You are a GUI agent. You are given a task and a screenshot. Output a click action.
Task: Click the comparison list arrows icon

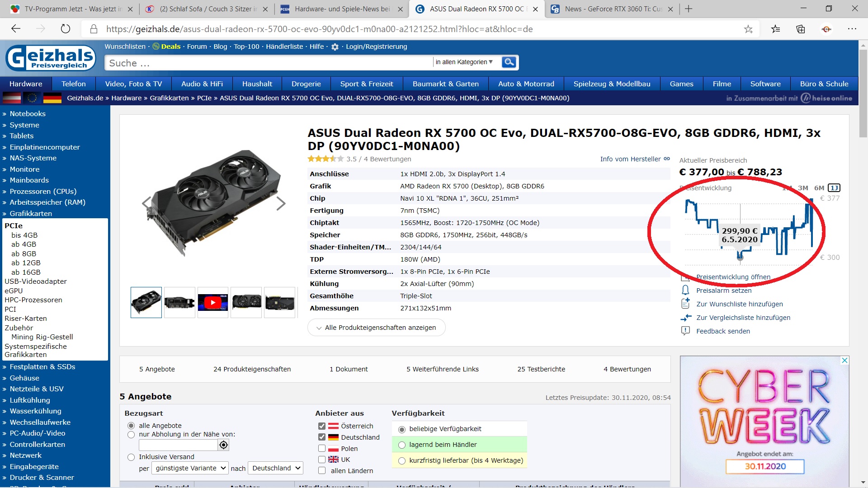tap(686, 318)
